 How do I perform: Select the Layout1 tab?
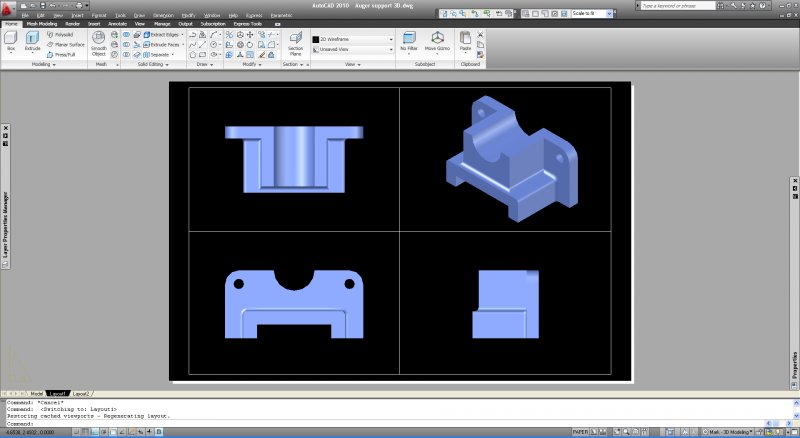coord(58,394)
